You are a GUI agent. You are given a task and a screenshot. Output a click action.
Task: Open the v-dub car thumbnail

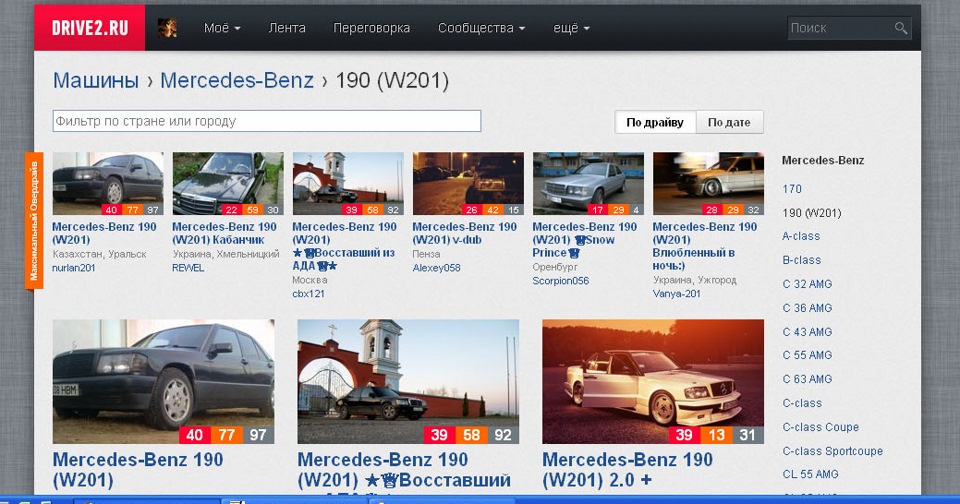(468, 184)
